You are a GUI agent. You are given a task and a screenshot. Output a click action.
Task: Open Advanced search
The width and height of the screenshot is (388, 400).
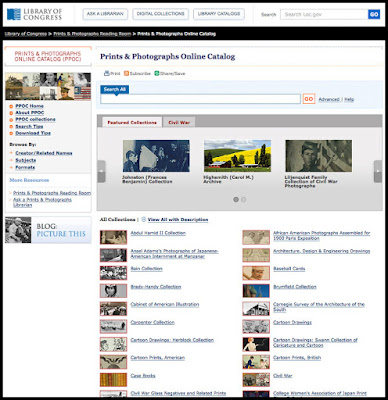(329, 99)
